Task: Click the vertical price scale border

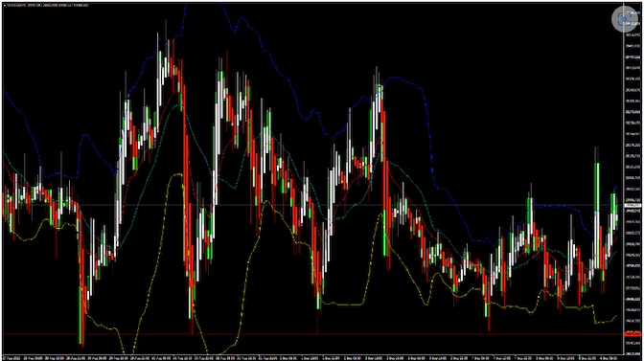Action: point(623,180)
